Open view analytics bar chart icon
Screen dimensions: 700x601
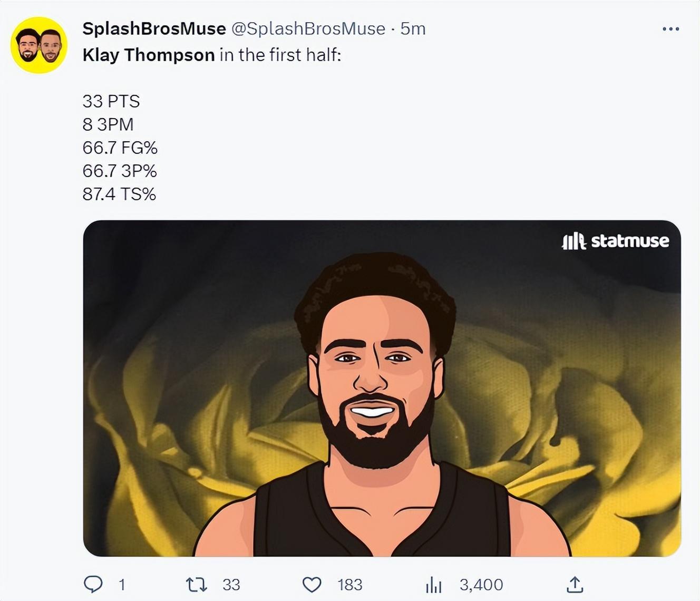pyautogui.click(x=433, y=584)
